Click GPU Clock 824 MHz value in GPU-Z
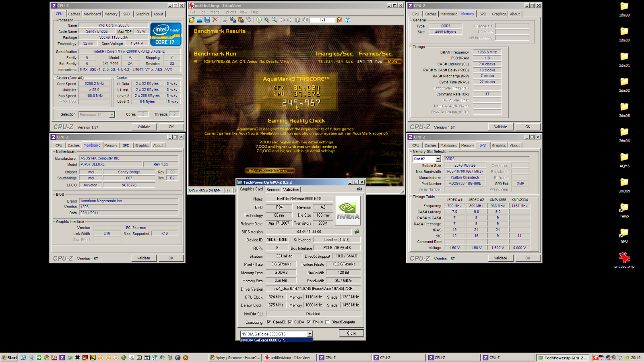This screenshot has height=362, width=644. pyautogui.click(x=276, y=297)
